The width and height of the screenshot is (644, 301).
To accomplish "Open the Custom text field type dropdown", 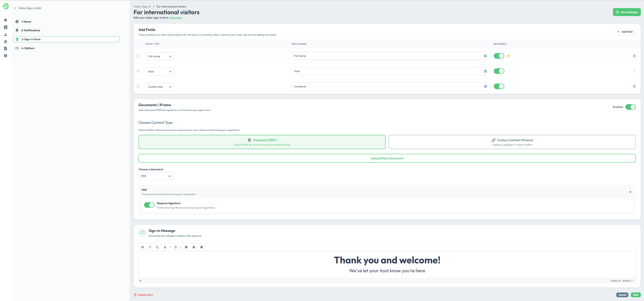I will click(x=160, y=87).
